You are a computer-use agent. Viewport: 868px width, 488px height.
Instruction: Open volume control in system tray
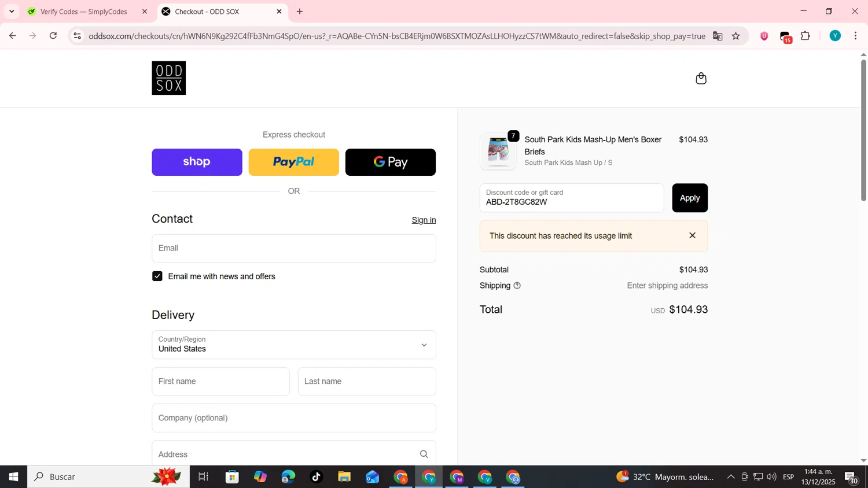click(771, 477)
